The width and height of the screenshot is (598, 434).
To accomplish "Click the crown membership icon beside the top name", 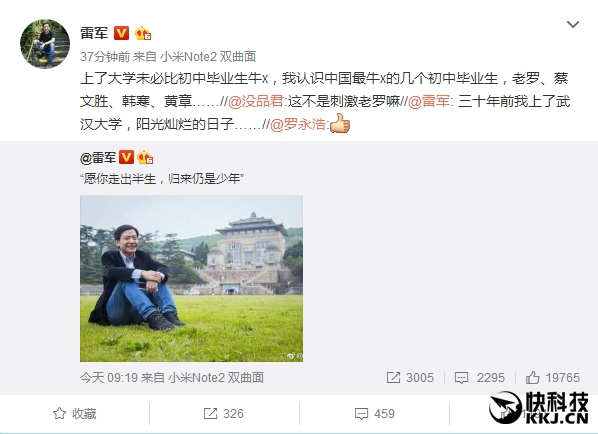I will click(x=143, y=33).
